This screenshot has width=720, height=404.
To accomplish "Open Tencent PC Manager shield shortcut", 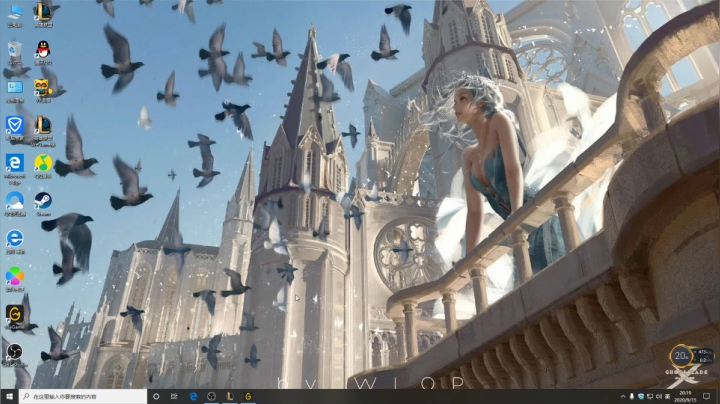I will (x=15, y=128).
